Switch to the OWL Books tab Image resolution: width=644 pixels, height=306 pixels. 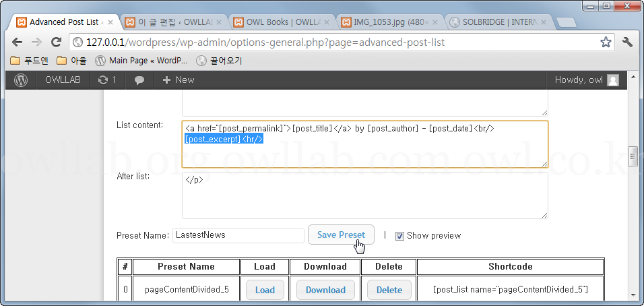[x=282, y=22]
